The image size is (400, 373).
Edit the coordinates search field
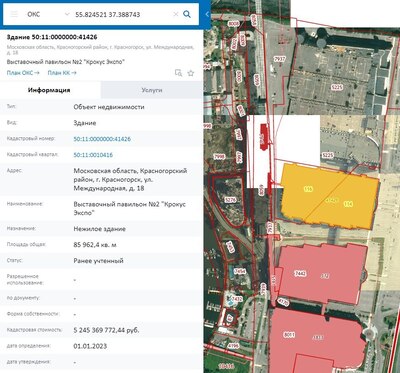coord(122,15)
